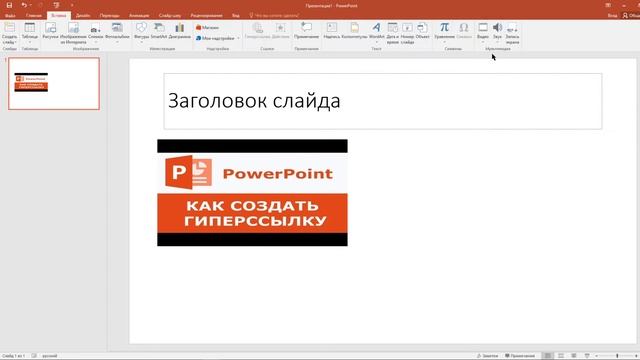Open the Рецензирование ribbon tab
This screenshot has height=360, width=640.
click(207, 16)
